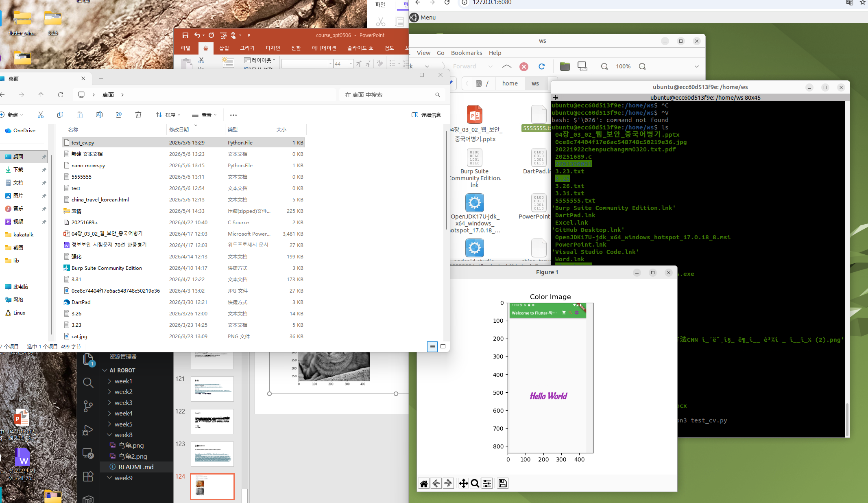868x503 pixels.
Task: Click Share icon in Explorer toolbar
Action: tap(119, 115)
